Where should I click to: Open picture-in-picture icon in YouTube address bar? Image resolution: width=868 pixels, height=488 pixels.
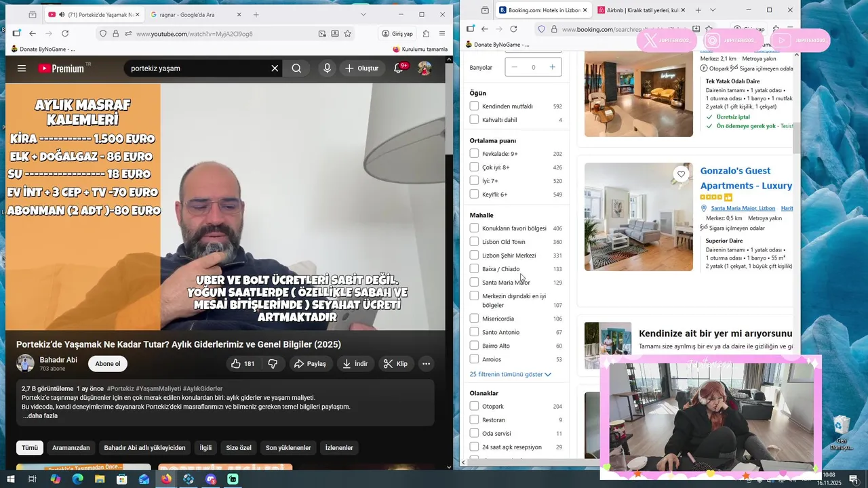tap(322, 33)
